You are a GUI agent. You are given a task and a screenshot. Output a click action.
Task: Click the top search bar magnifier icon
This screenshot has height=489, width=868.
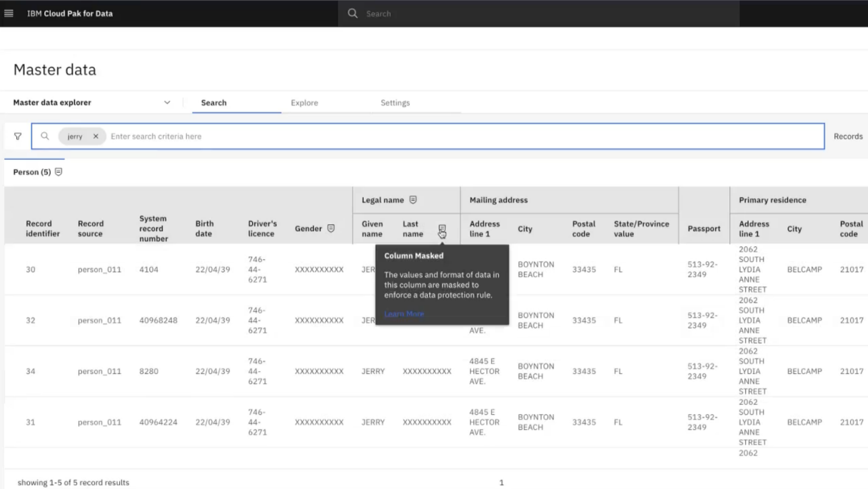point(353,14)
